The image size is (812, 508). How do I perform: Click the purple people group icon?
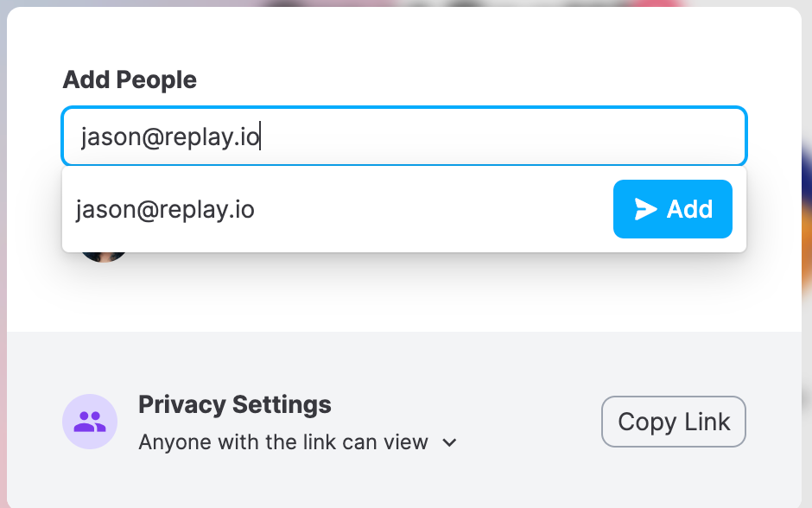pyautogui.click(x=90, y=422)
